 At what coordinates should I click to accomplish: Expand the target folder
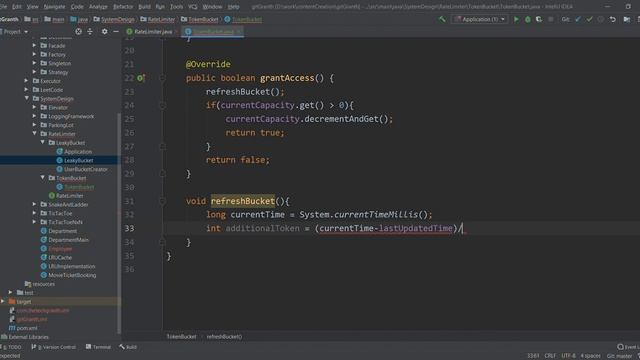click(x=3, y=301)
